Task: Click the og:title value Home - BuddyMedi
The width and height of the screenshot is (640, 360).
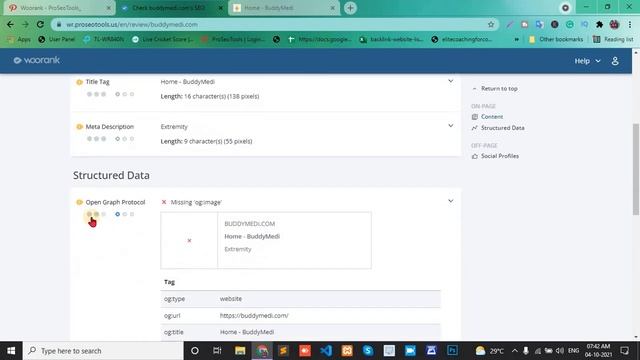Action: pos(247,332)
